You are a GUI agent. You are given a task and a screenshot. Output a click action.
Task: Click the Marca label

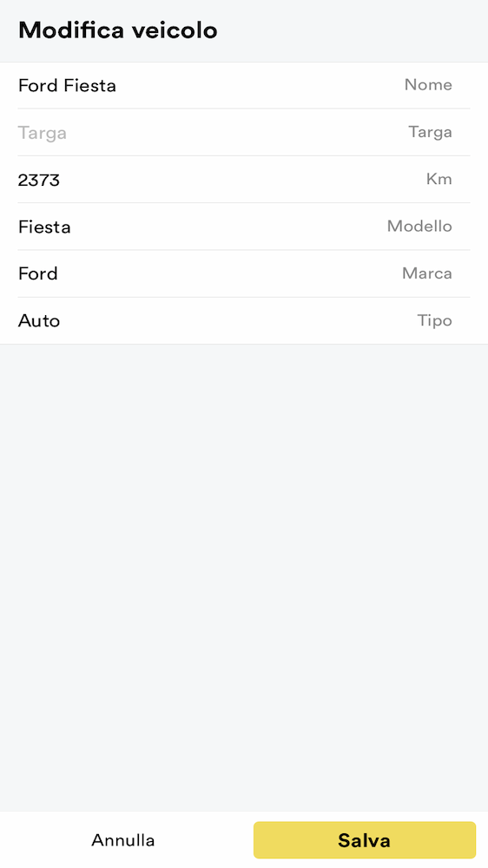click(x=427, y=273)
